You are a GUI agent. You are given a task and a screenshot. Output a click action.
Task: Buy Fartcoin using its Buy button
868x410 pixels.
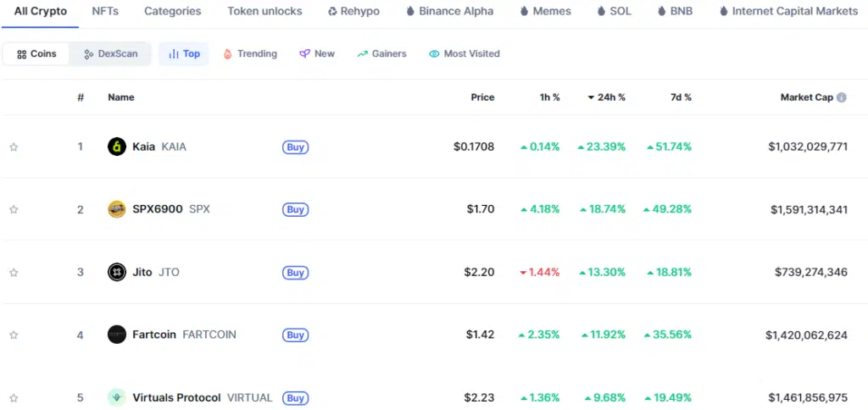pyautogui.click(x=295, y=335)
